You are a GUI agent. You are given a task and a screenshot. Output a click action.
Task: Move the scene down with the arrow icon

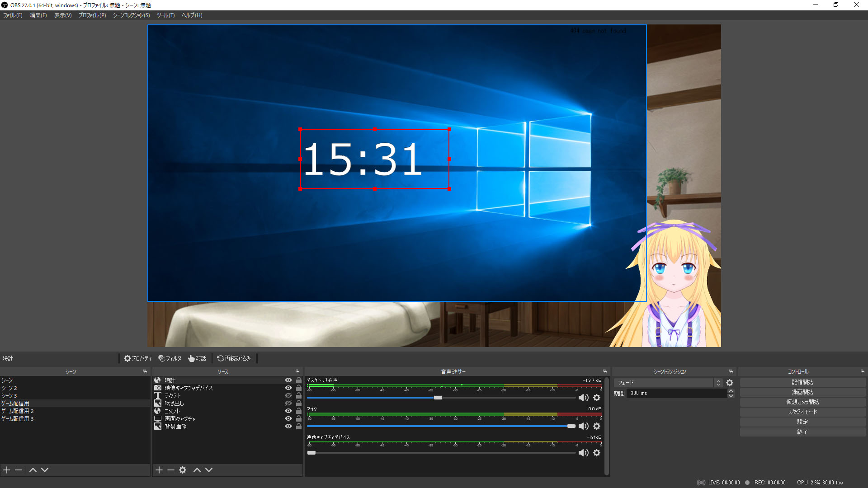point(45,470)
